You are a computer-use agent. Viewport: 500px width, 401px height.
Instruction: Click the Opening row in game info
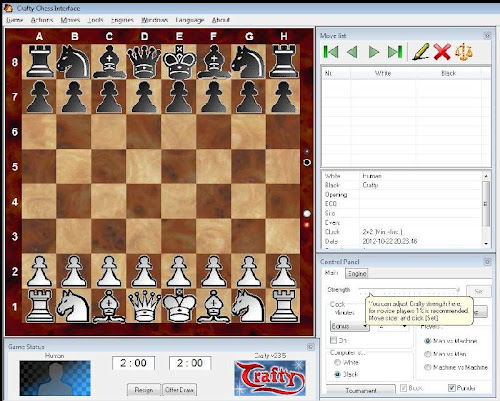click(402, 194)
